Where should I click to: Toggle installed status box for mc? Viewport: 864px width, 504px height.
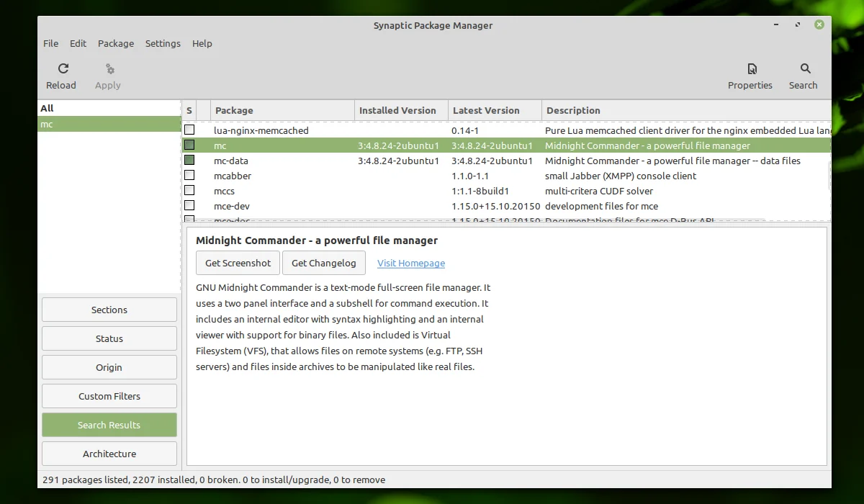pyautogui.click(x=189, y=145)
